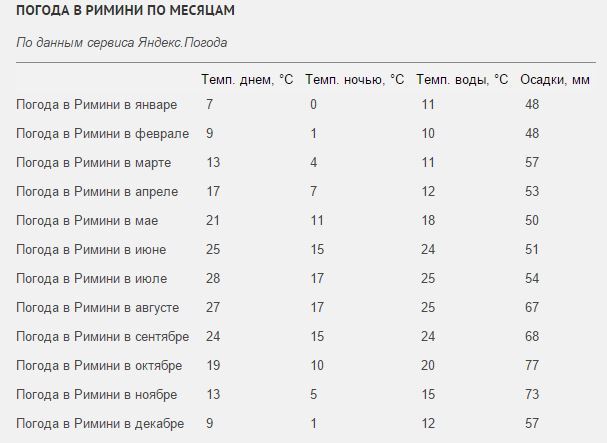Open the 'Погода в Римини в июне' entry
The image size is (607, 443).
pos(91,249)
